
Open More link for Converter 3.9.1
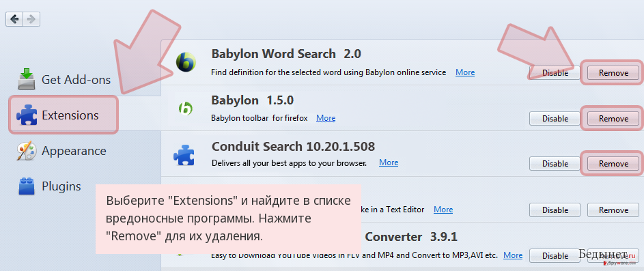513,255
